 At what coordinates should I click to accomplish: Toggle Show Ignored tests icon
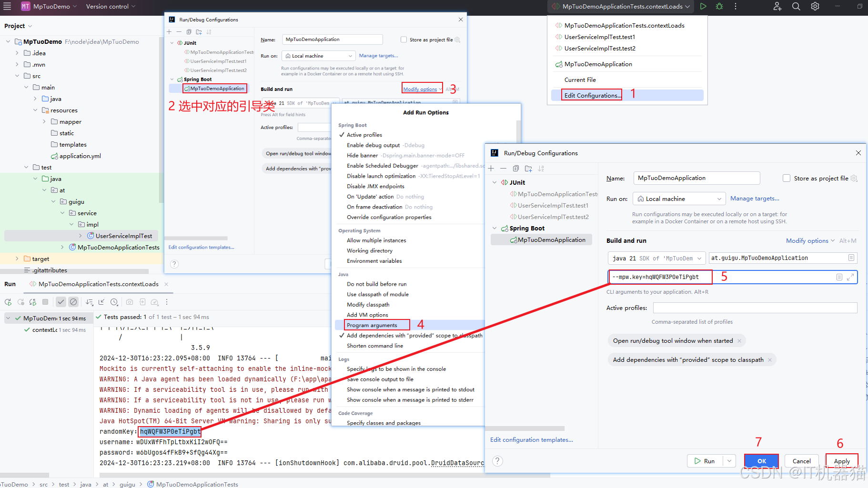[x=73, y=302]
